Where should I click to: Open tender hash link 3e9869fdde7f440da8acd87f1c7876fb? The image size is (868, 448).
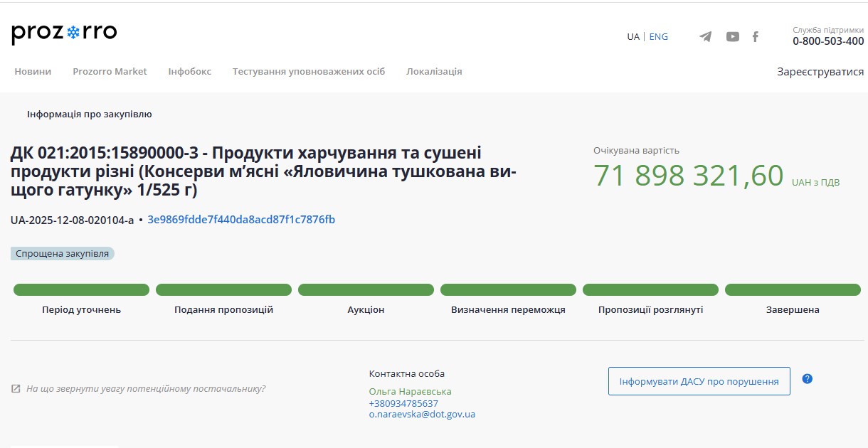click(x=241, y=220)
